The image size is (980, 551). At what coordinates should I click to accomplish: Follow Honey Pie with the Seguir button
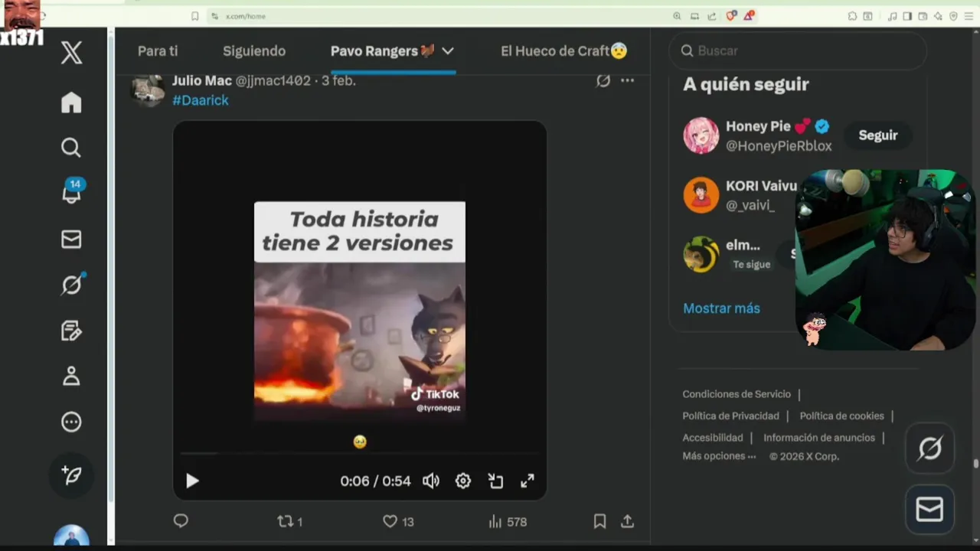878,135
